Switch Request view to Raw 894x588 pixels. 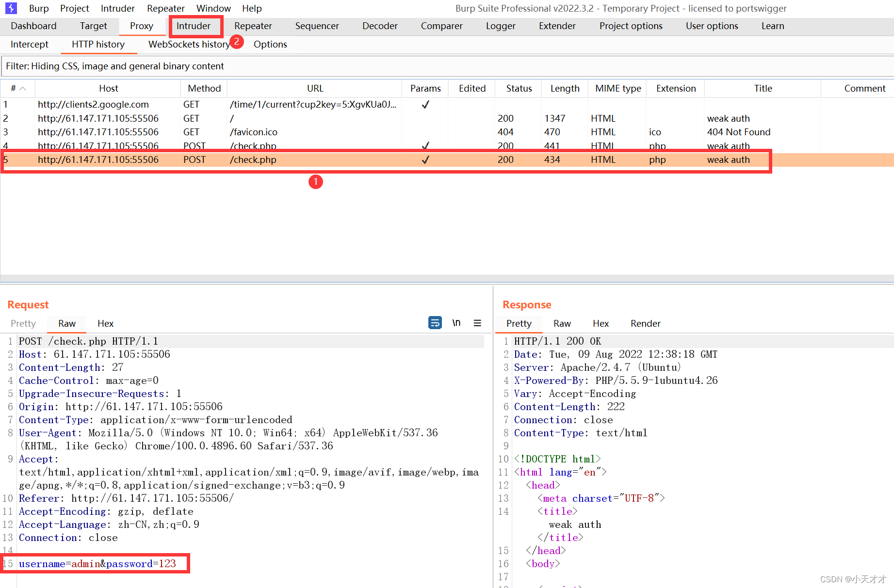(x=67, y=323)
